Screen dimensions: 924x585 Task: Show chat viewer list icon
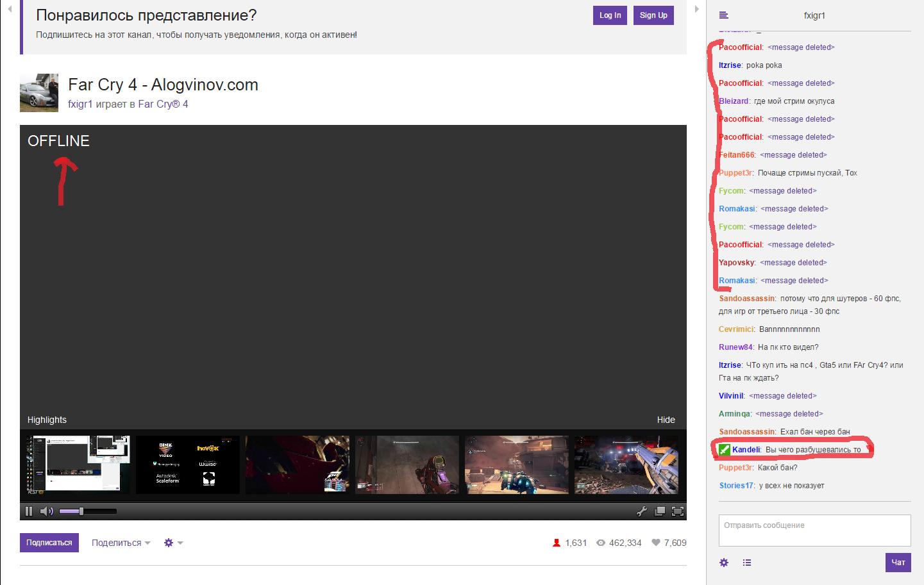click(x=747, y=563)
